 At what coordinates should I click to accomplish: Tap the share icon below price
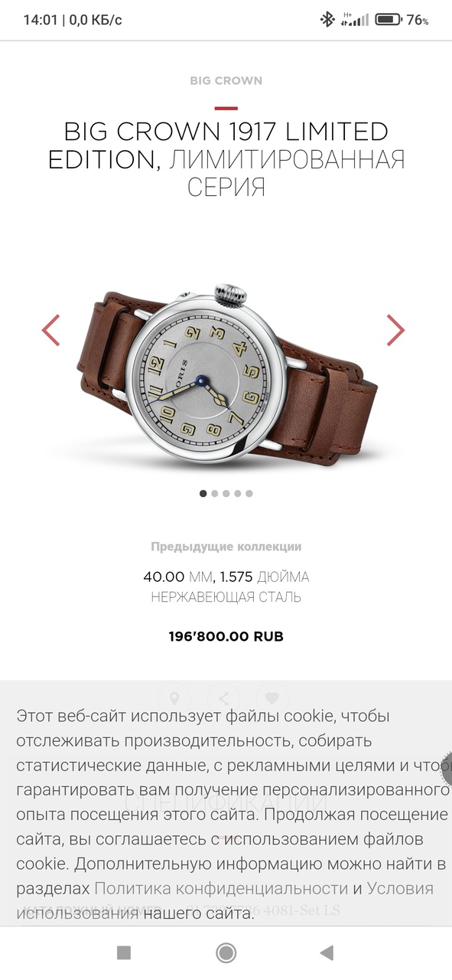224,698
